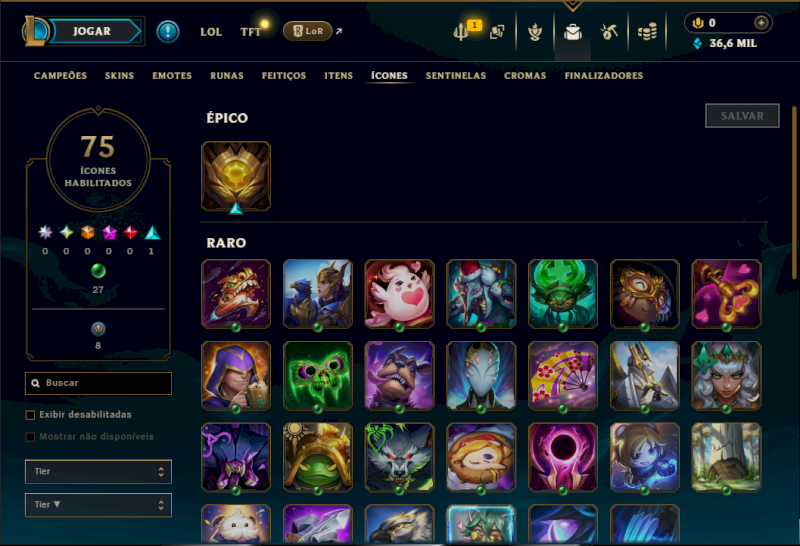Open the LoR launcher button
This screenshot has height=546, width=800.
(308, 31)
